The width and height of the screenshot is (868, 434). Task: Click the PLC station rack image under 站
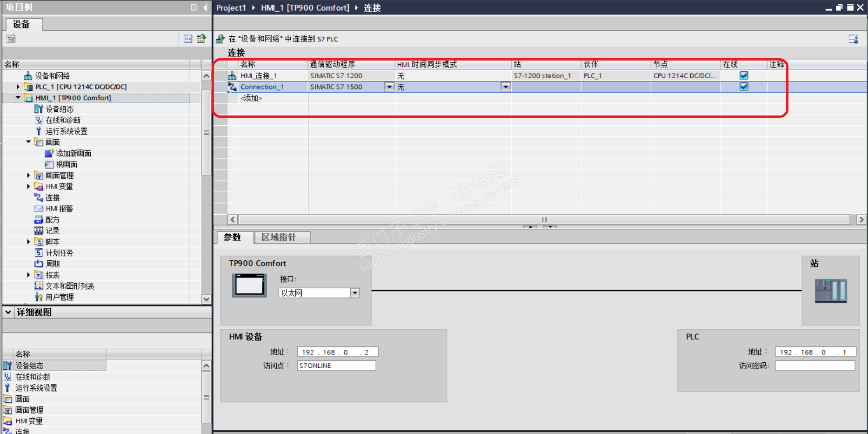[x=831, y=291]
